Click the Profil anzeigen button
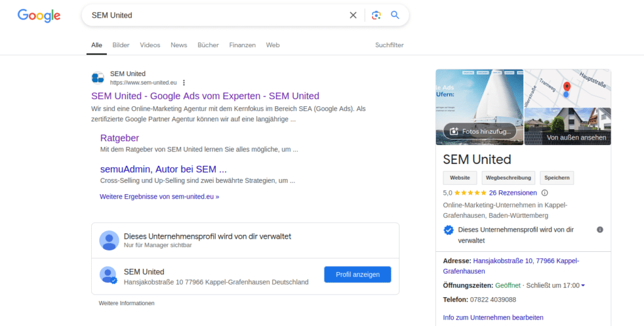The width and height of the screenshot is (644, 326). point(358,274)
